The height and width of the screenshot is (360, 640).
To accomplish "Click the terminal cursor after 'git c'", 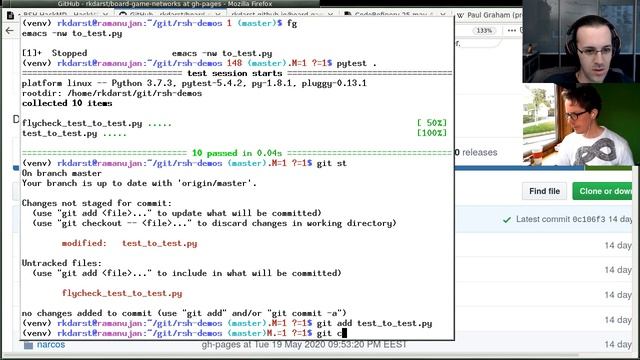I will (x=344, y=333).
